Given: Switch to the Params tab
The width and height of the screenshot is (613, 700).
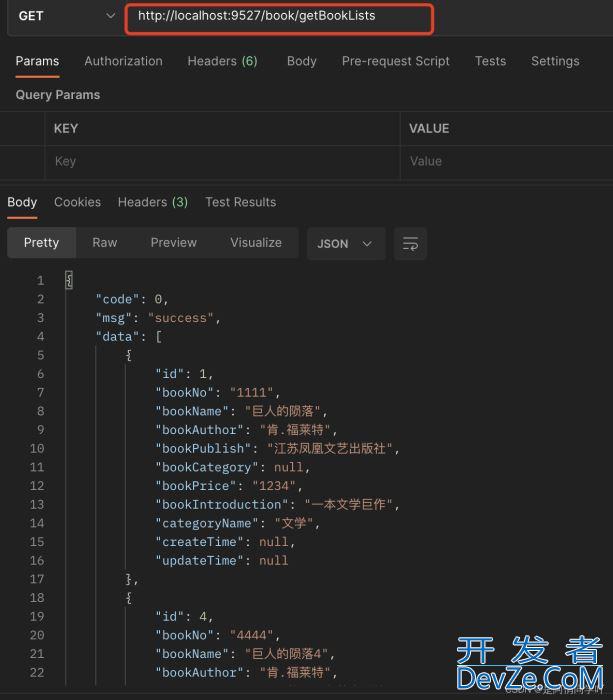Looking at the screenshot, I should (37, 61).
